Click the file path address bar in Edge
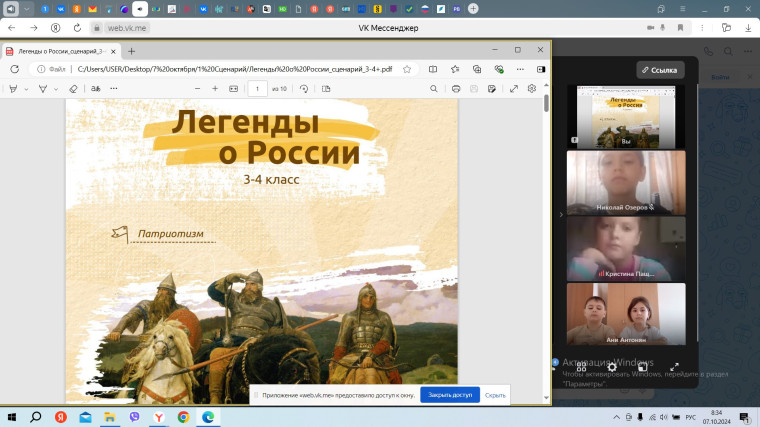 (235, 69)
